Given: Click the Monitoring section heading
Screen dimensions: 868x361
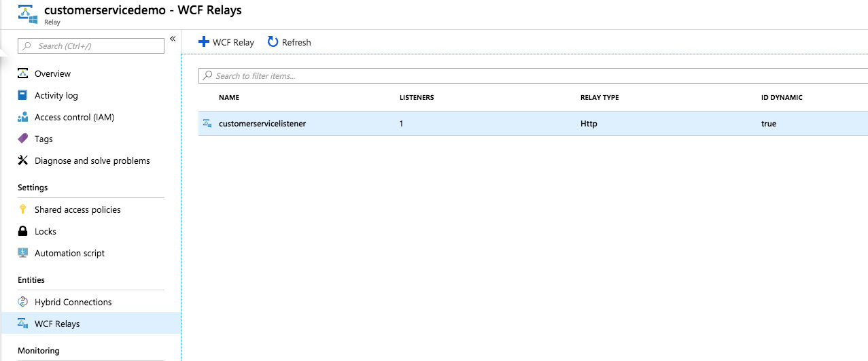Looking at the screenshot, I should (x=39, y=351).
